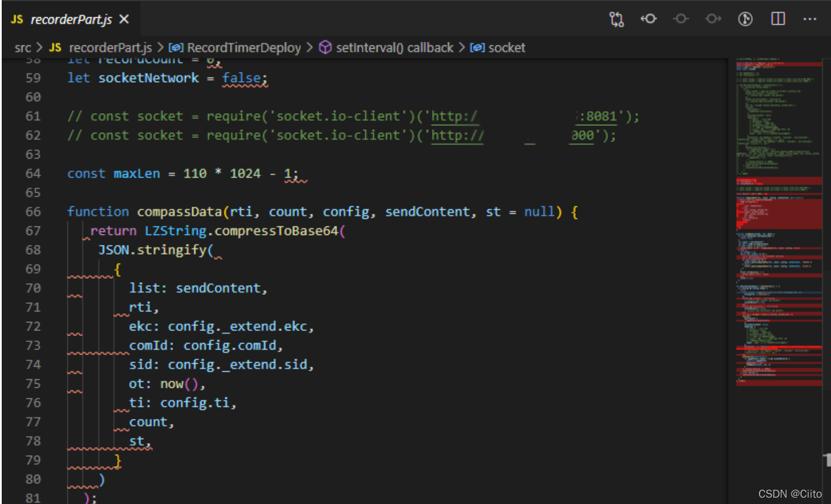
Task: Select the recorderPart.js breadcrumb item
Action: [x=110, y=48]
